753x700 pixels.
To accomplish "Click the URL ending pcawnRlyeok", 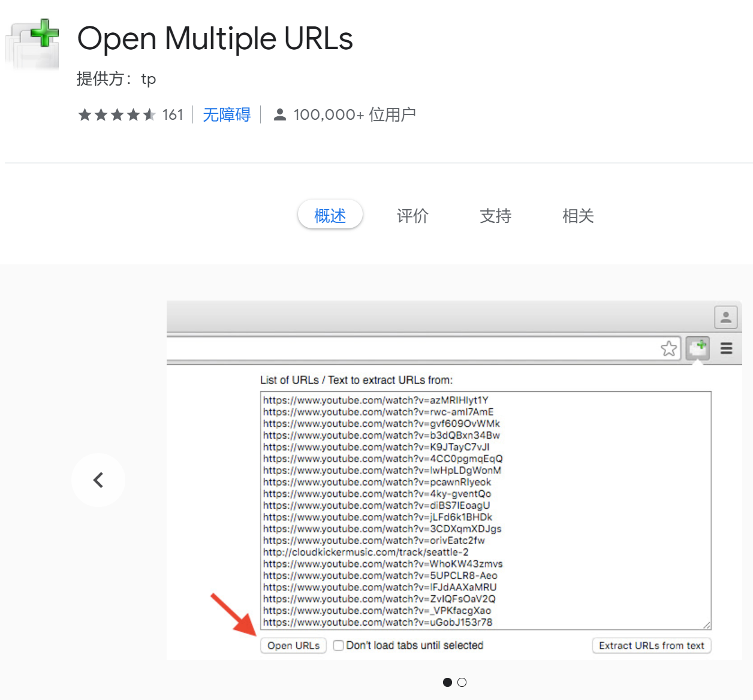I will click(x=377, y=482).
